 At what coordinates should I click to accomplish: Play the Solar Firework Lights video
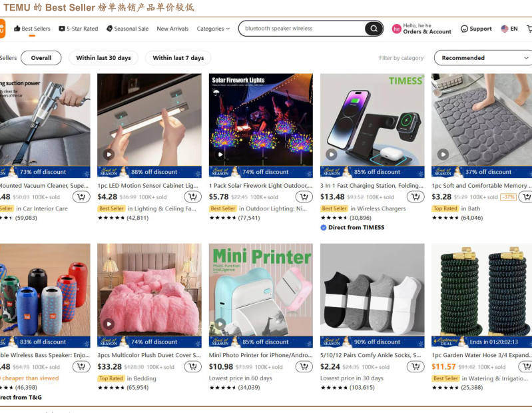(220, 155)
